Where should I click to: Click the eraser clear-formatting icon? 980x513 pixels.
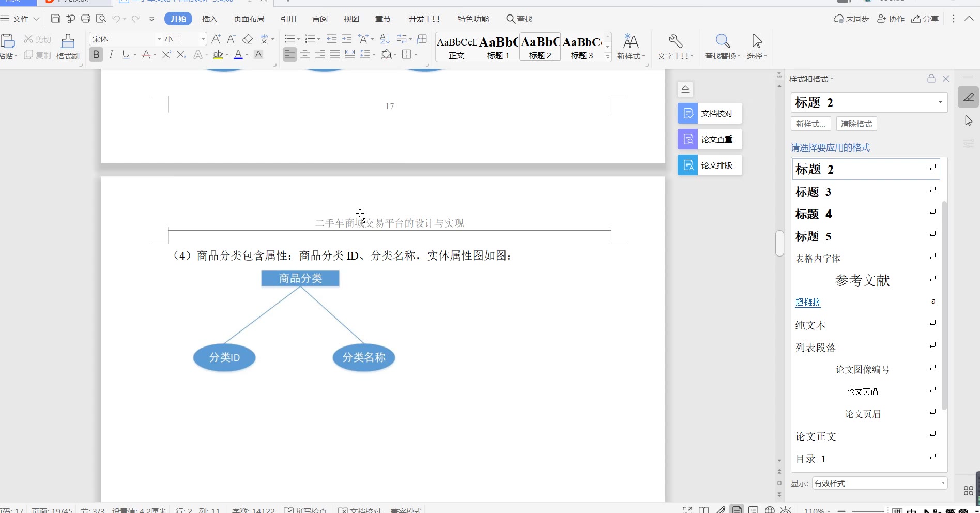coord(248,39)
